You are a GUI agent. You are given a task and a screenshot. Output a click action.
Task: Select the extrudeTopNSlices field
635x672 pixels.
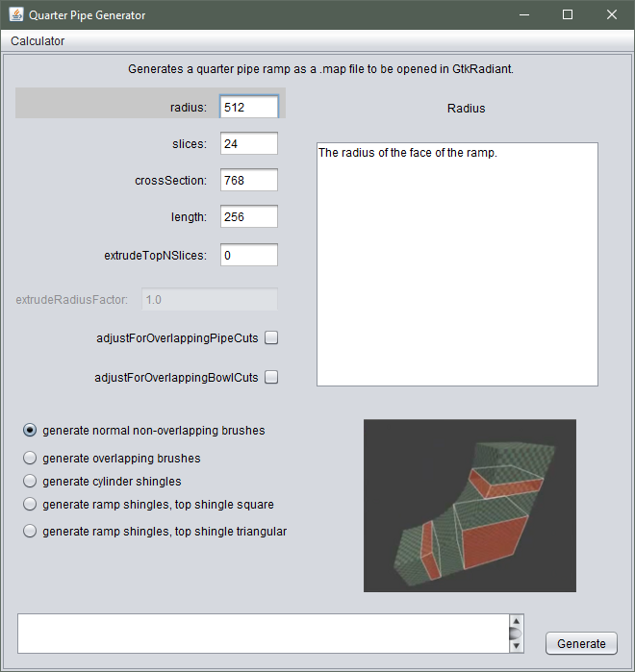point(248,256)
